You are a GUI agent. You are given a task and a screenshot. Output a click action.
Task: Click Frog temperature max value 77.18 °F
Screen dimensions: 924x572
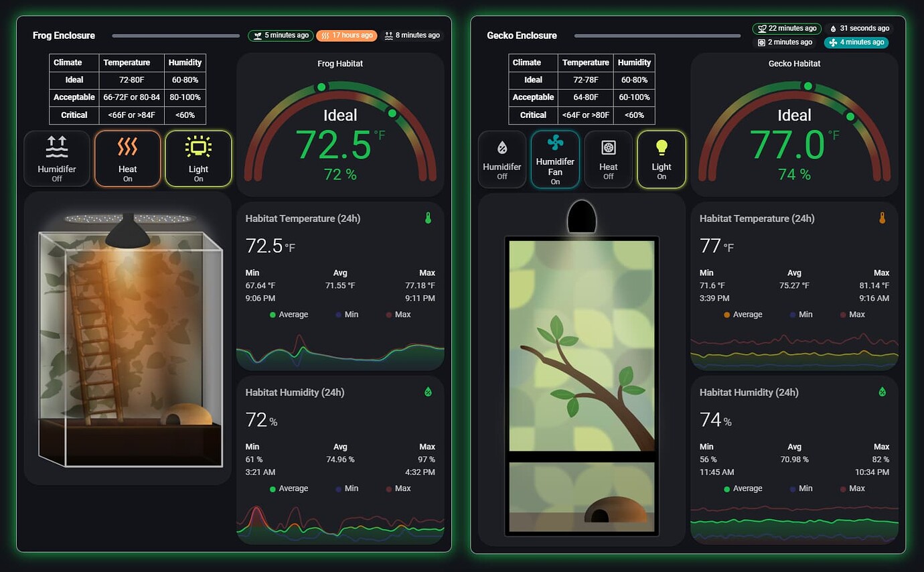click(420, 285)
